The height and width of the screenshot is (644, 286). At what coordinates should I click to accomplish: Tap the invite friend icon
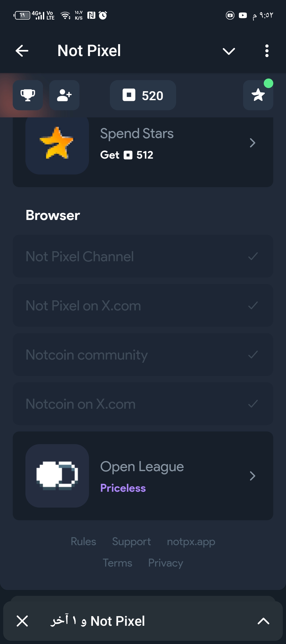pyautogui.click(x=64, y=95)
